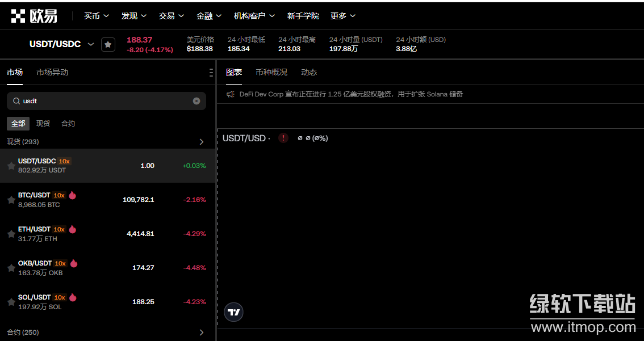
Task: Click the red warning icon beside USDT/USD
Action: pyautogui.click(x=283, y=138)
